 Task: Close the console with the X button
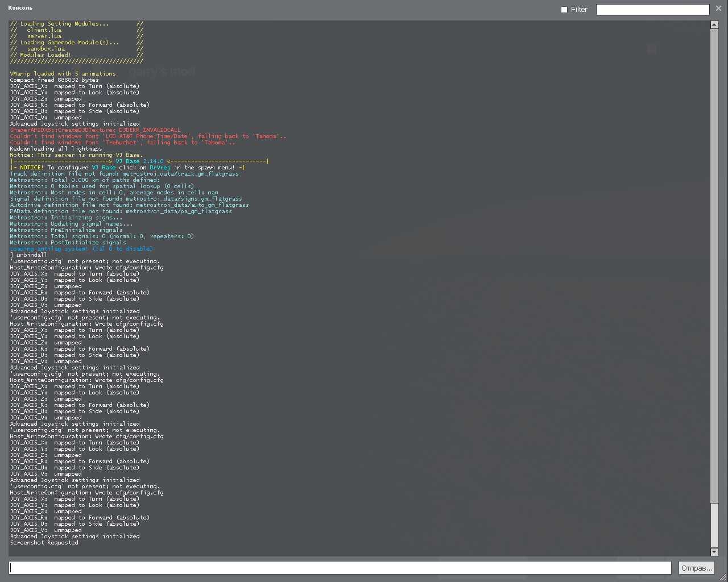718,9
